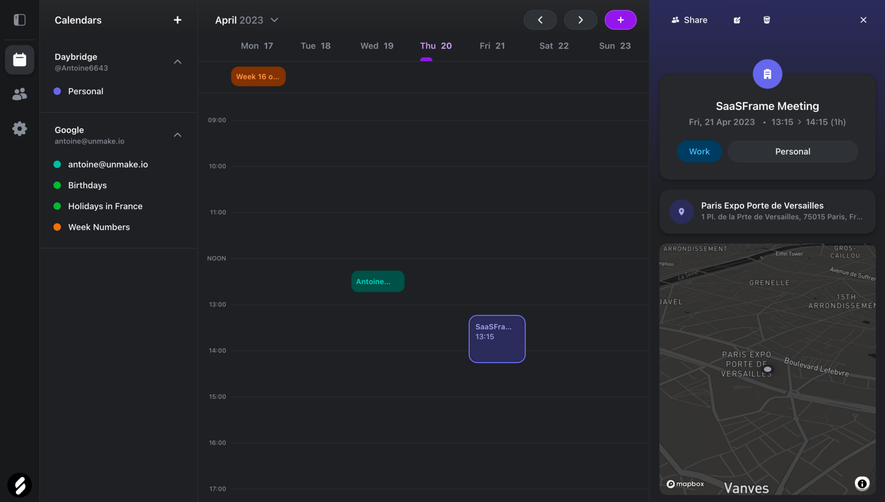Click the 14:15 (1h) end time
The image size is (885, 502).
coord(825,122)
